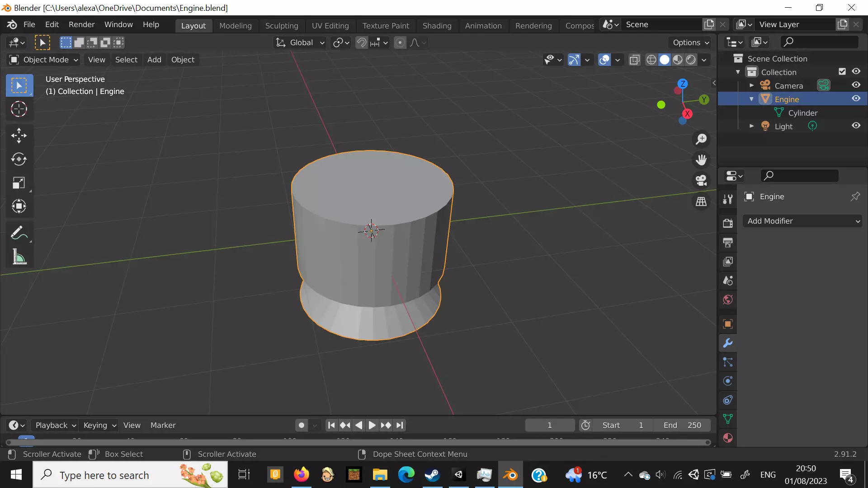Choose the Select Box tool
This screenshot has height=488, width=868.
point(19,85)
